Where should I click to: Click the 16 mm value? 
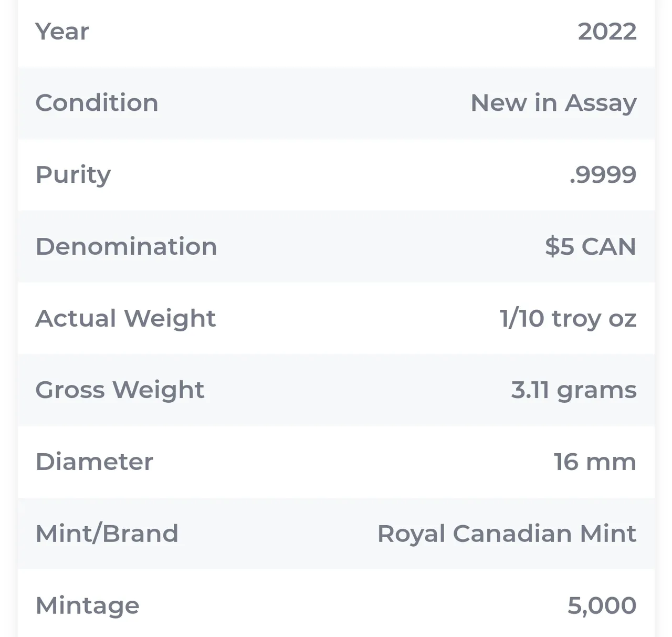[595, 462]
